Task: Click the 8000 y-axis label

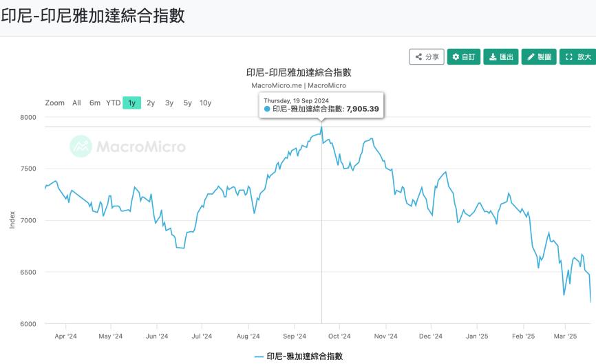Action: [28, 118]
